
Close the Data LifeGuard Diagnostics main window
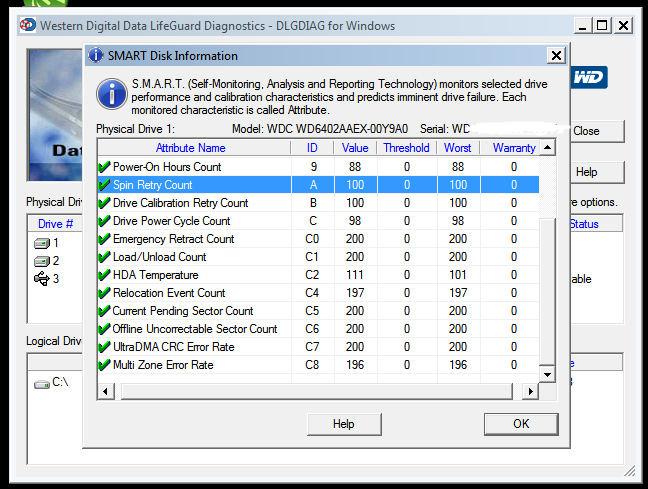tap(623, 26)
